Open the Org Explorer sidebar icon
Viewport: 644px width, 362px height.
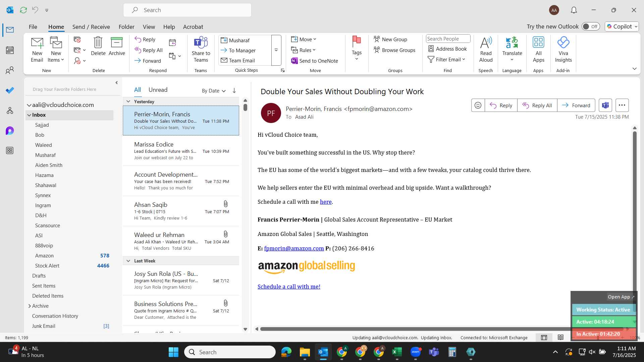[x=10, y=111]
